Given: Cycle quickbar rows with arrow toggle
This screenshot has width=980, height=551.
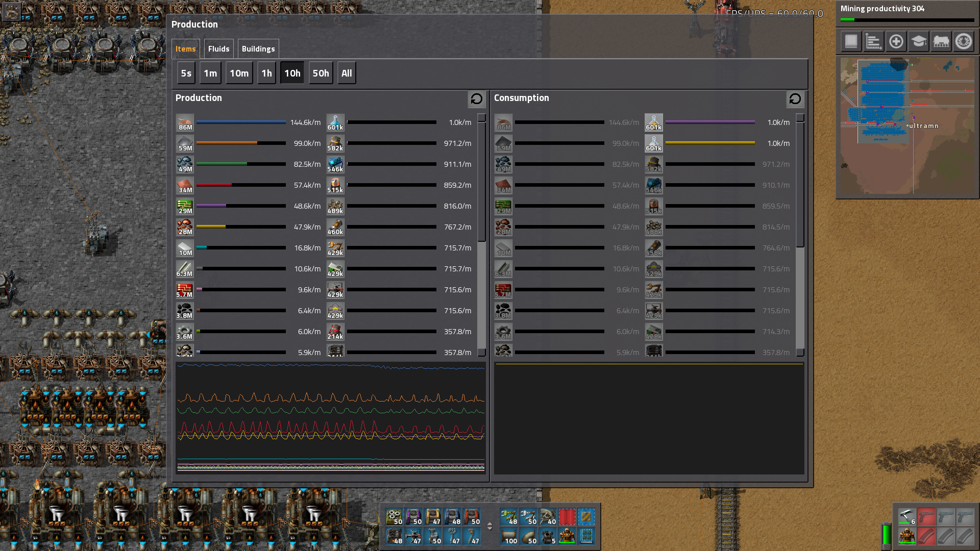Looking at the screenshot, I should [x=490, y=526].
